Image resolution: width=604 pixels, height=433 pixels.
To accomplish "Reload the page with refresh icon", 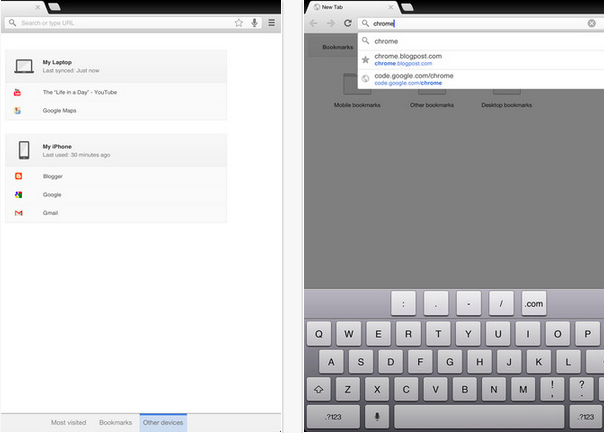I will (x=348, y=23).
